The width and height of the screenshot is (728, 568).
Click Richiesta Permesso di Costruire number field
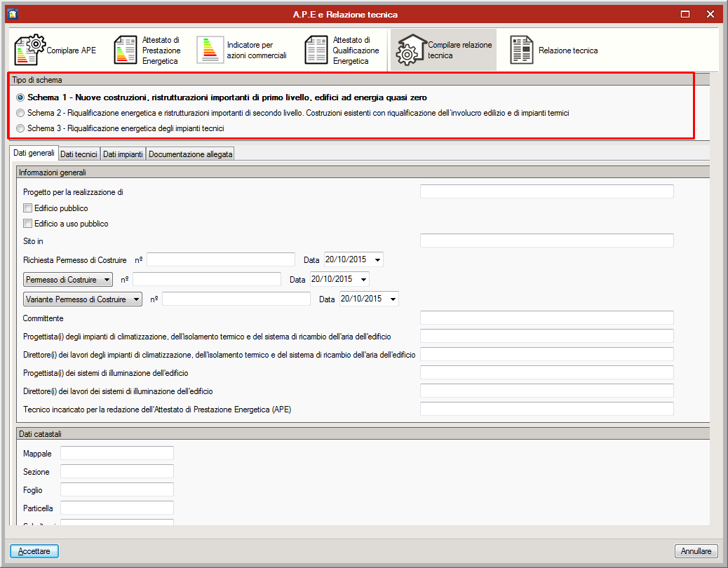click(221, 259)
